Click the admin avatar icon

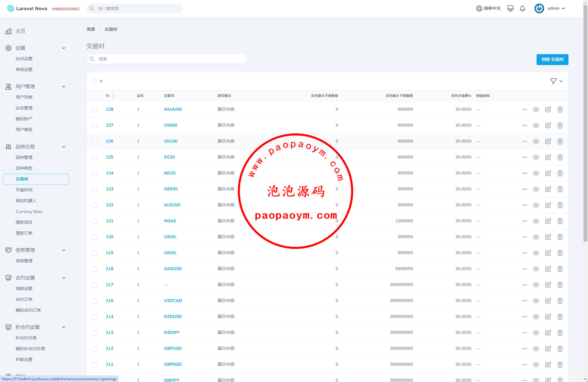point(539,8)
